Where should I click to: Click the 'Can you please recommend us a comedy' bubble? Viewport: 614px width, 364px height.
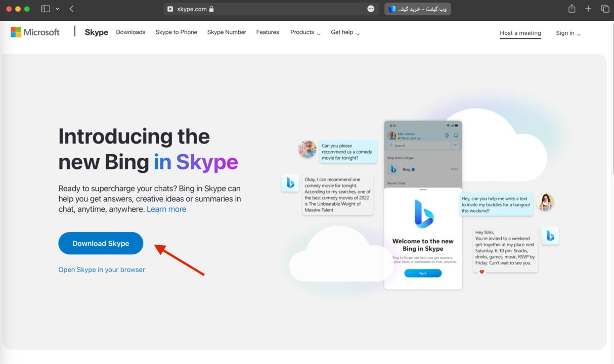coord(349,152)
